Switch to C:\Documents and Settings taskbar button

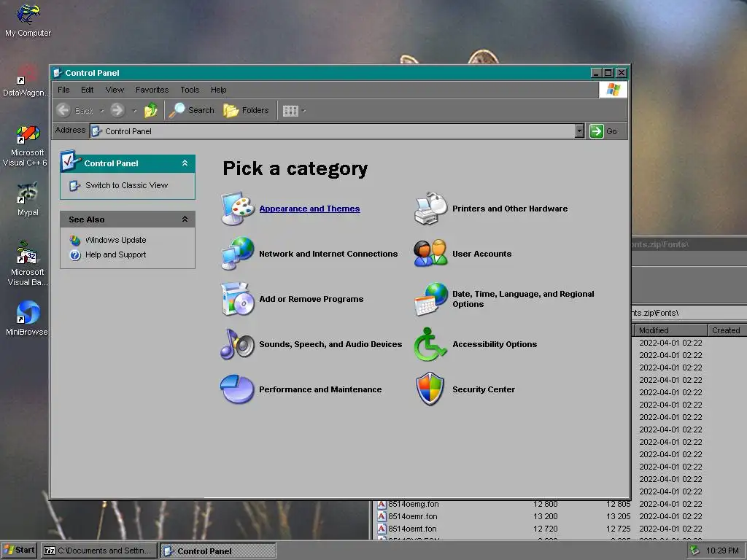pyautogui.click(x=99, y=551)
